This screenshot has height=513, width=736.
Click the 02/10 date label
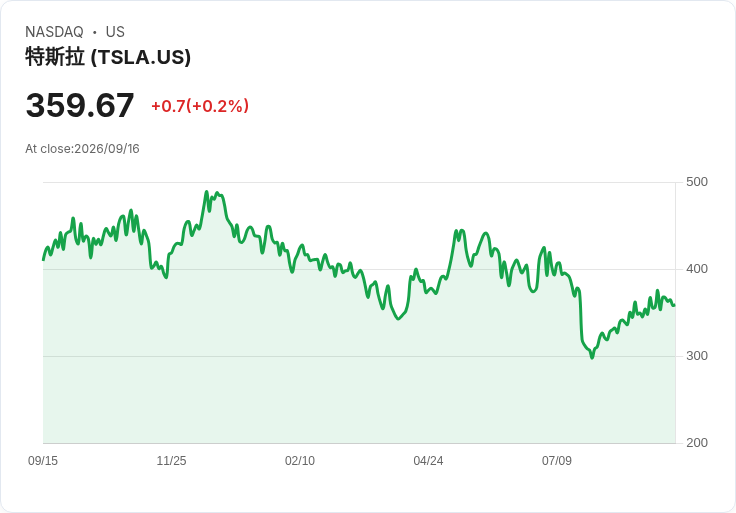(x=300, y=461)
